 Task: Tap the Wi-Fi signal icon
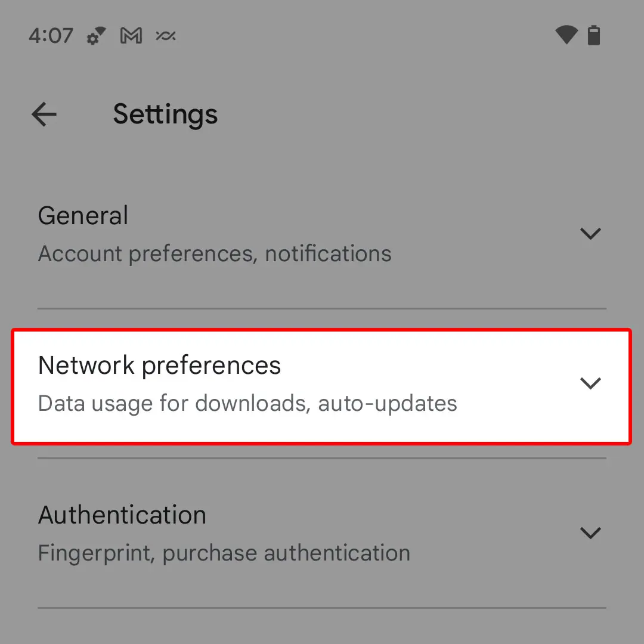point(565,36)
